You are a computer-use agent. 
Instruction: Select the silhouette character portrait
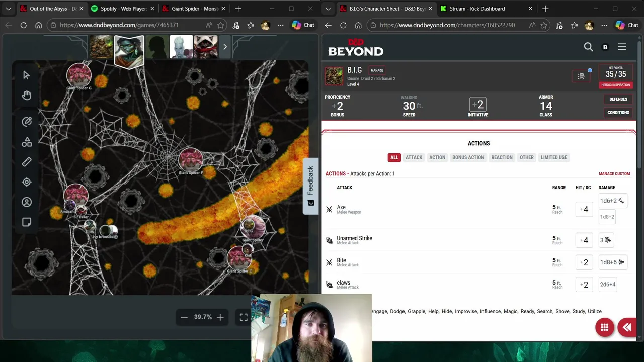[x=157, y=47]
